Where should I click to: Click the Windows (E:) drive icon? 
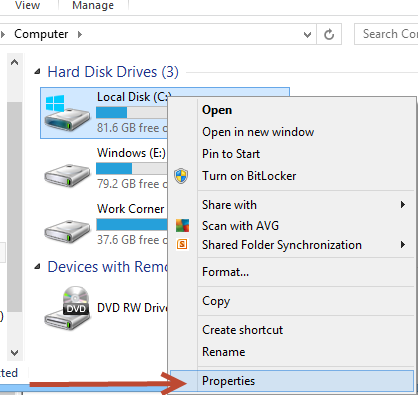[x=67, y=175]
